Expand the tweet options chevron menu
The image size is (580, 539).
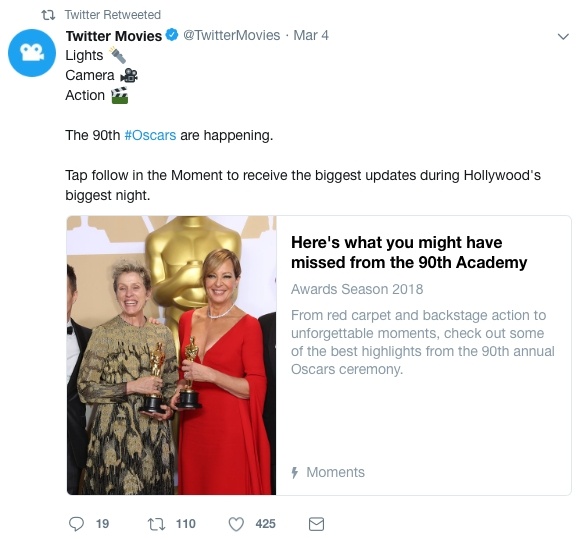click(x=563, y=37)
